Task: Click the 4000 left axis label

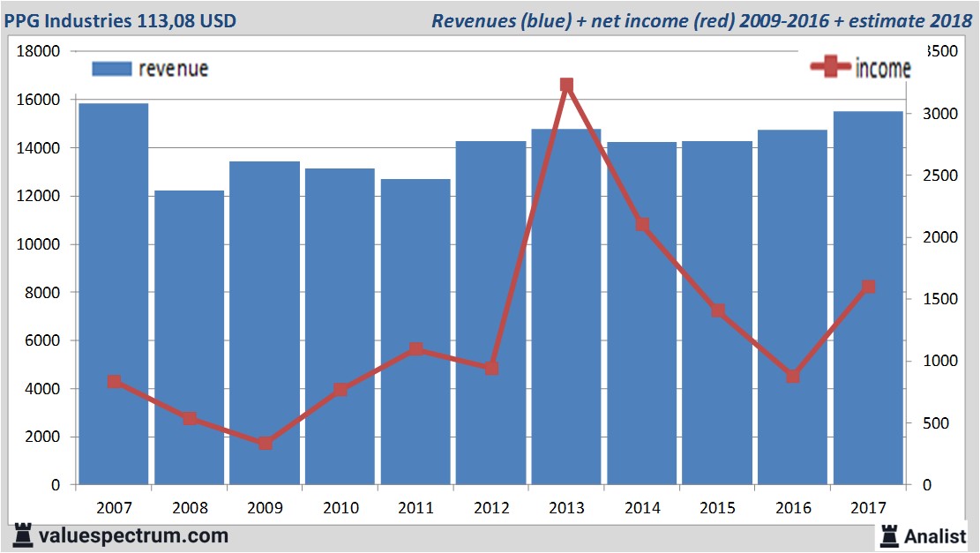Action: [42, 389]
